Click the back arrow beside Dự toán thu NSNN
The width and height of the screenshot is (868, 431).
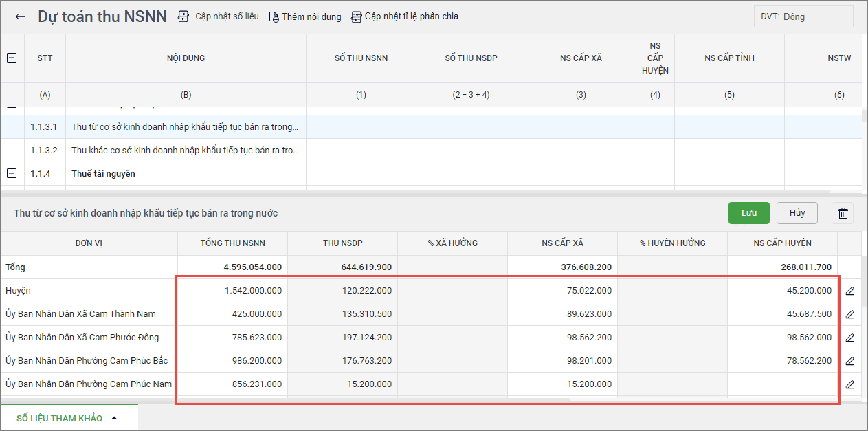point(21,16)
